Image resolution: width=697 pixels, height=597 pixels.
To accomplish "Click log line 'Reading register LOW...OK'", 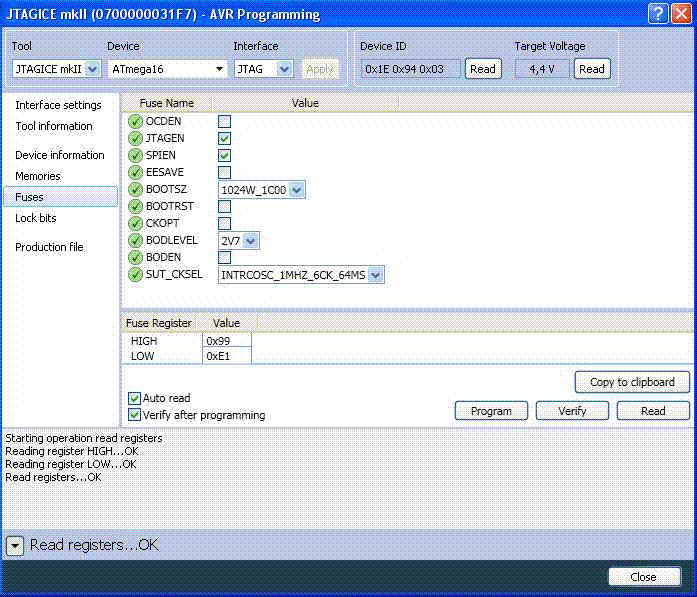I will (x=71, y=464).
